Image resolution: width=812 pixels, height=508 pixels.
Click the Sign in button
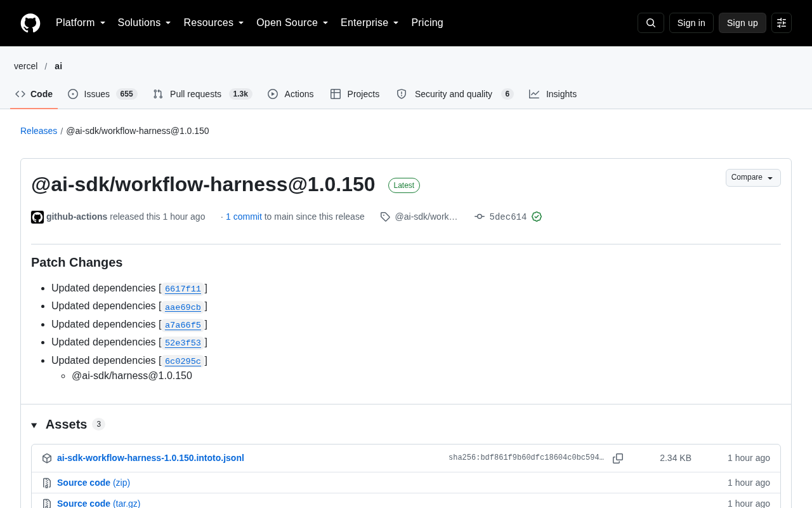[x=691, y=23]
